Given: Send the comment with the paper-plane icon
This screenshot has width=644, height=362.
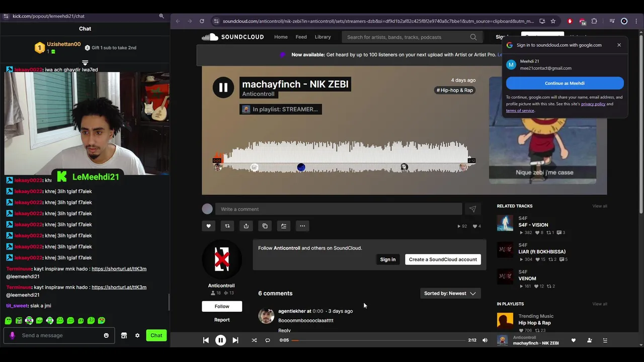Looking at the screenshot, I should tap(472, 209).
